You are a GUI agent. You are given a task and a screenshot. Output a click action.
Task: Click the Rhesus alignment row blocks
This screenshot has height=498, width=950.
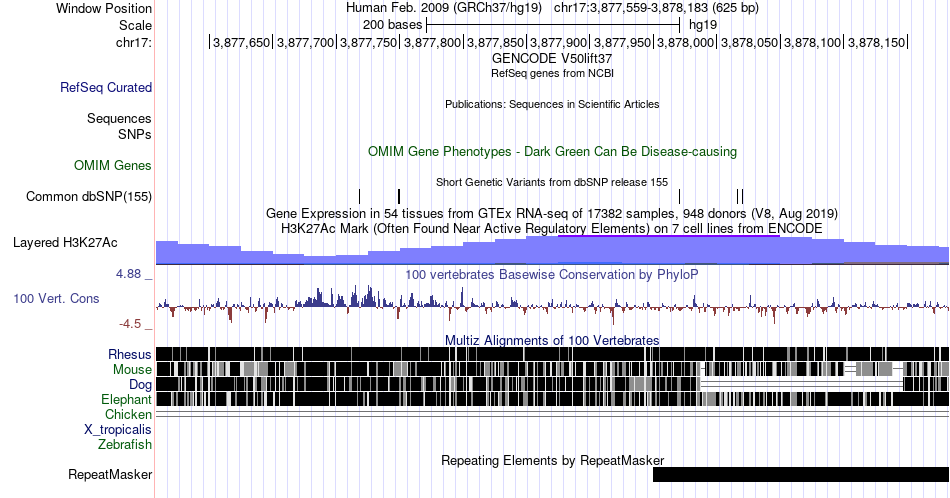(x=552, y=354)
